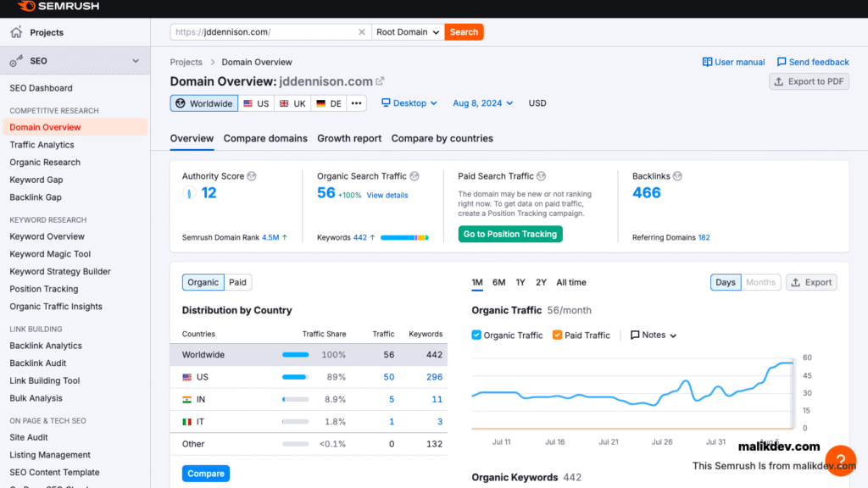868x488 pixels.
Task: Switch distribution view to Paid
Action: pyautogui.click(x=238, y=282)
